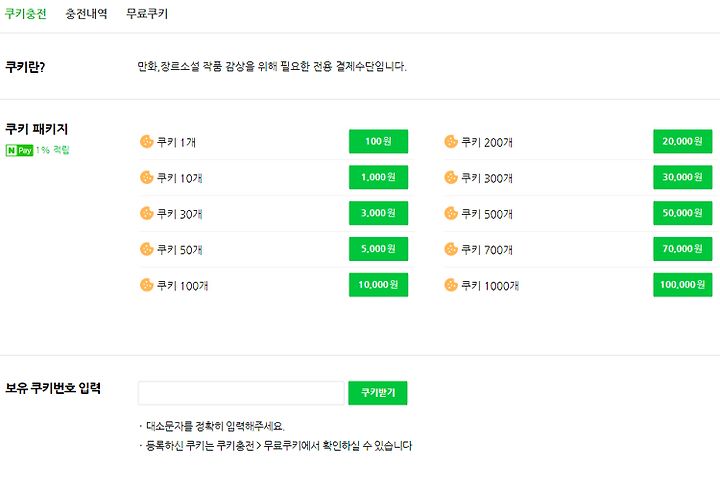
Task: Click the cookie icon beside 쿠키 500개
Action: tap(451, 213)
